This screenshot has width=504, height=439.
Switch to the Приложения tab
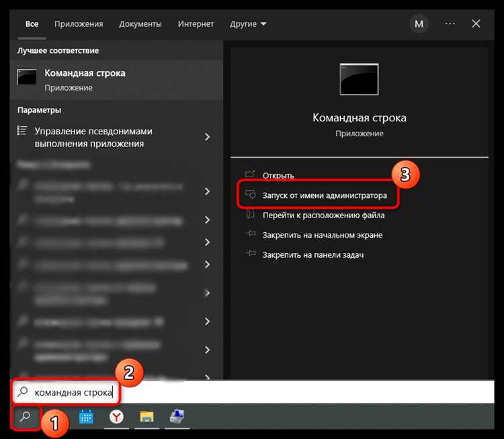[x=79, y=24]
